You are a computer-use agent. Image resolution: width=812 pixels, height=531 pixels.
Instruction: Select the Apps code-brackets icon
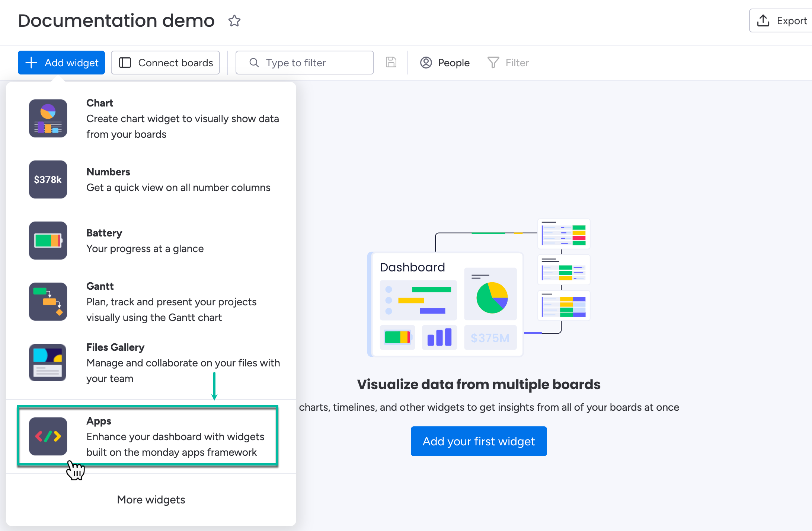coord(48,436)
